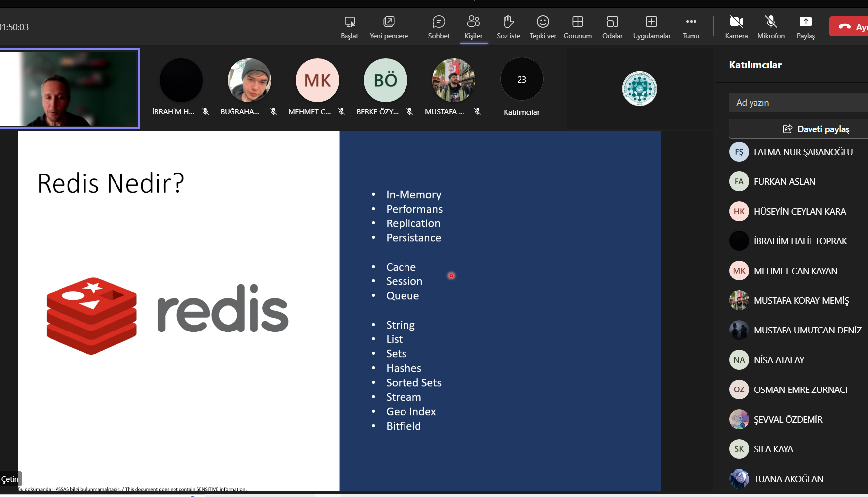Image resolution: width=868 pixels, height=497 pixels.
Task: Select İBRAHİM HALİL TOPRAK in participant list
Action: click(798, 241)
